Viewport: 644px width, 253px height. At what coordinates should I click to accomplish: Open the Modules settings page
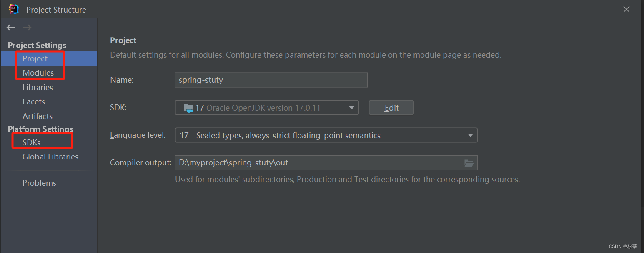coord(38,73)
